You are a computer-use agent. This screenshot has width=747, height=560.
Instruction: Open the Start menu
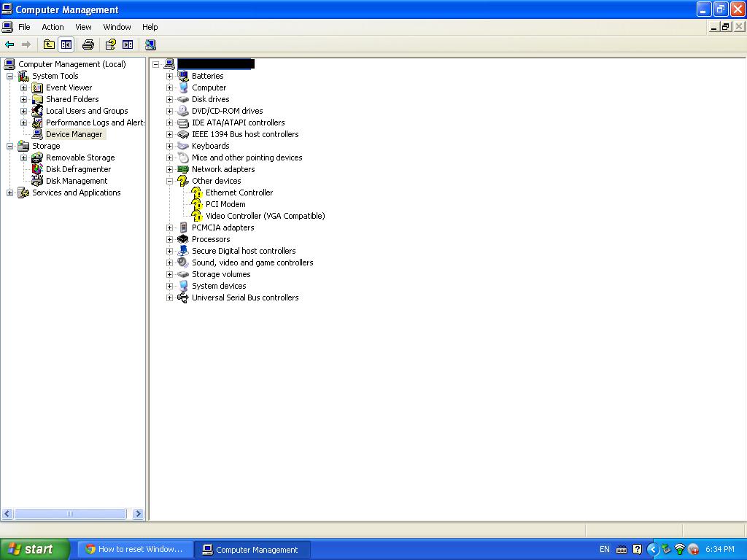(34, 550)
